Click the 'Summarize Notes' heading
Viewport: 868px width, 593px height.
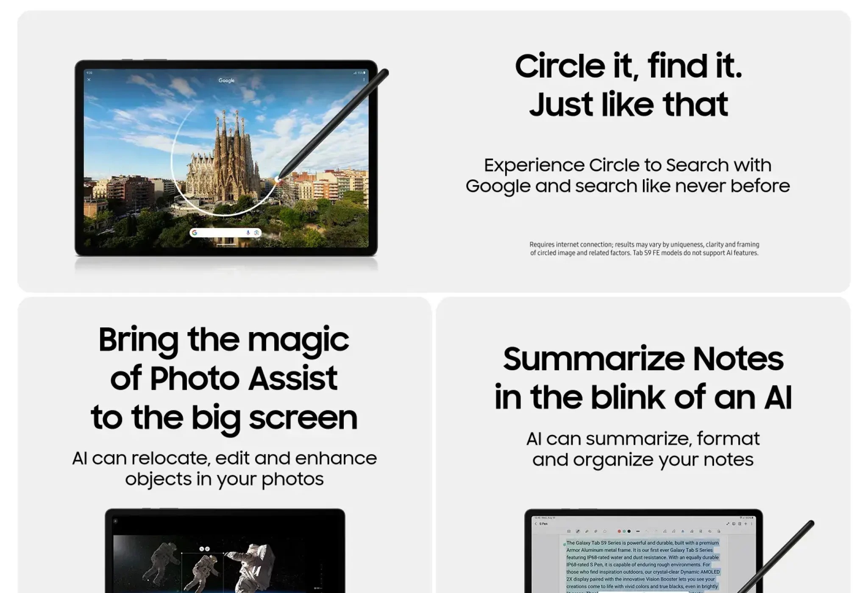[643, 358]
